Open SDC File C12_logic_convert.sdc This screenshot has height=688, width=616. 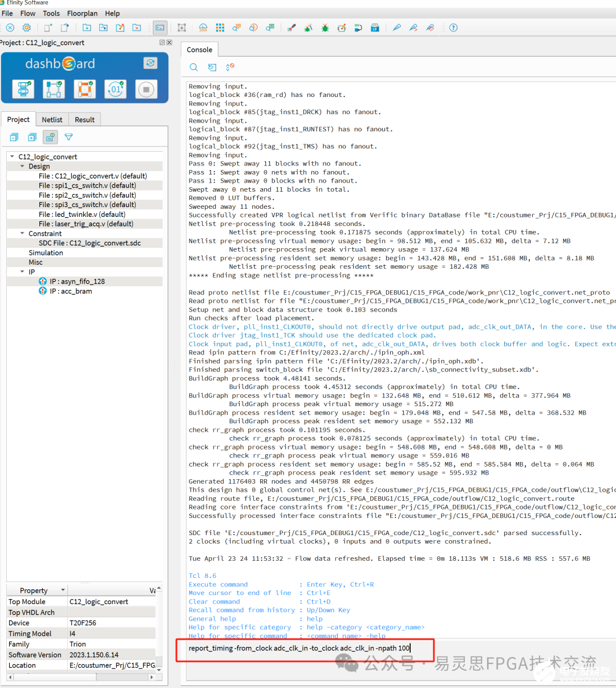tap(90, 243)
